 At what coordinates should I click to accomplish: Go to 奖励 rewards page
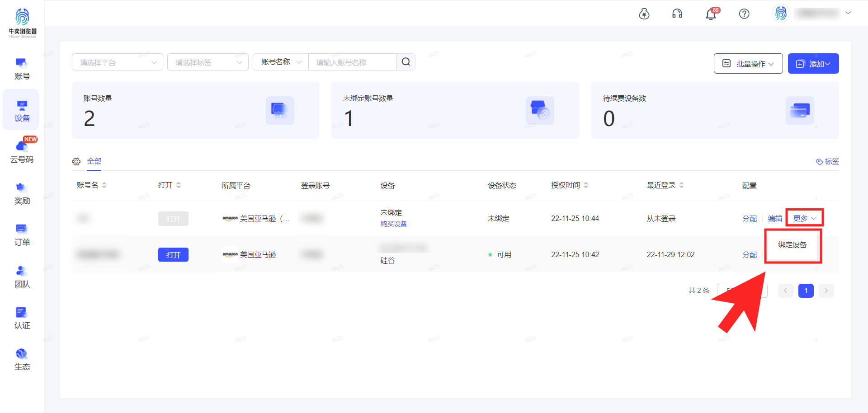[x=22, y=193]
